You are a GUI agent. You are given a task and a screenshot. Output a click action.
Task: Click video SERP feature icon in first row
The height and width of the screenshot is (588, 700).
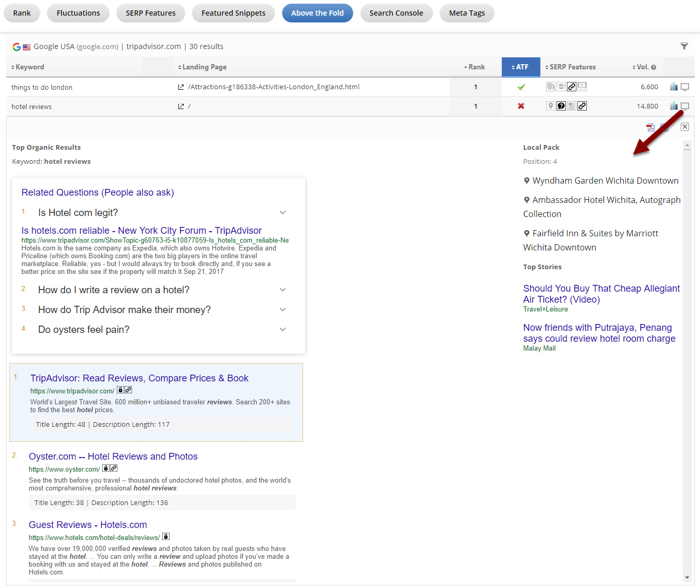[x=582, y=87]
